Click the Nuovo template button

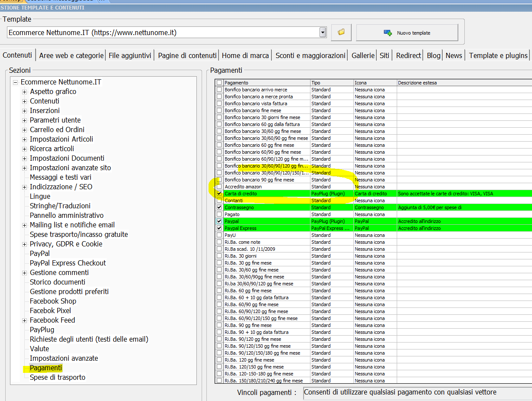[407, 32]
